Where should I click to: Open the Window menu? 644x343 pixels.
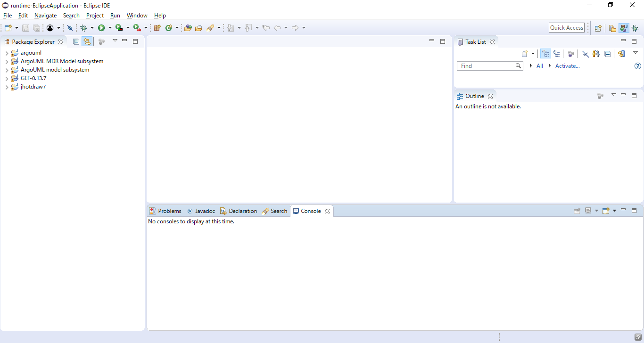[x=137, y=16]
